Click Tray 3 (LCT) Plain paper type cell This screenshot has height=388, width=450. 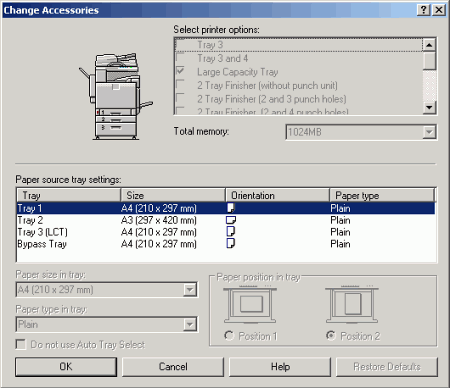pos(340,232)
